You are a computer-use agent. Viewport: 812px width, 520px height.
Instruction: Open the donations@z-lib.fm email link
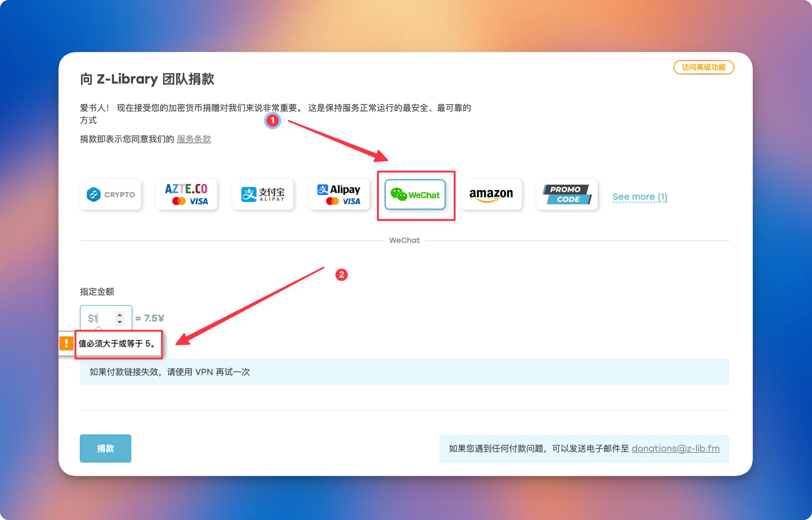[x=675, y=448]
